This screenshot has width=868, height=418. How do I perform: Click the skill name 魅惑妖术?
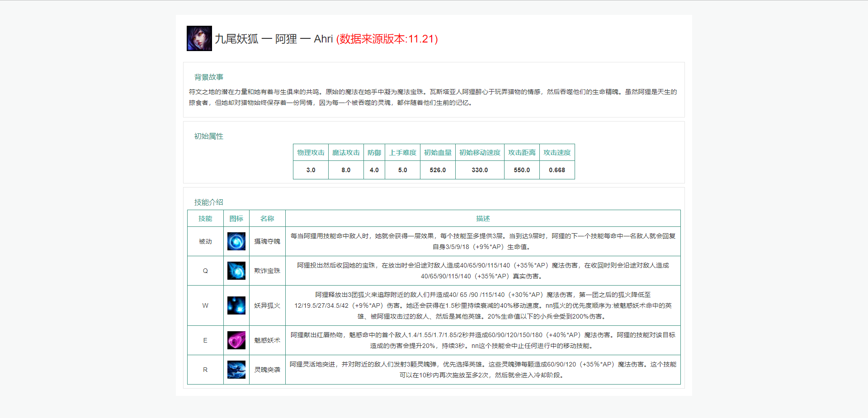pos(267,340)
